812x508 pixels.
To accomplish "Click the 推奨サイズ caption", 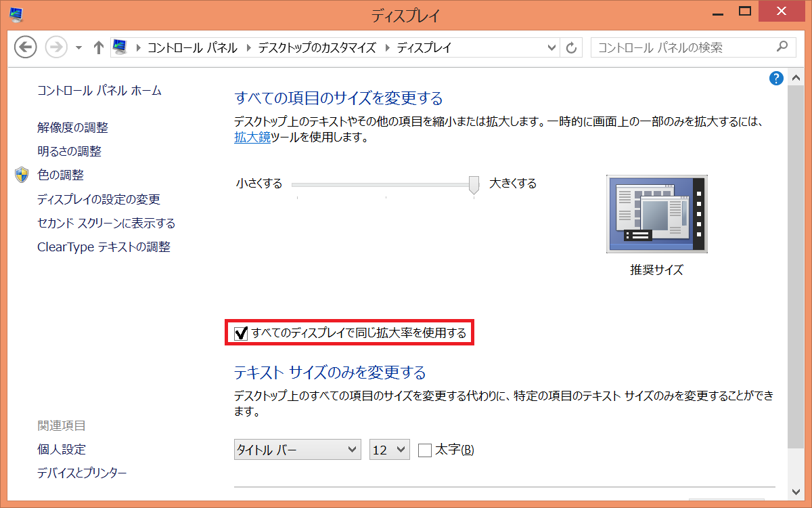I will pyautogui.click(x=656, y=270).
